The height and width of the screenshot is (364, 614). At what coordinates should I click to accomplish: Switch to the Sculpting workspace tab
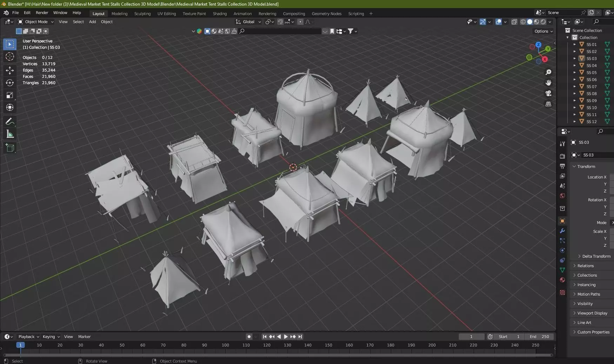coord(142,14)
